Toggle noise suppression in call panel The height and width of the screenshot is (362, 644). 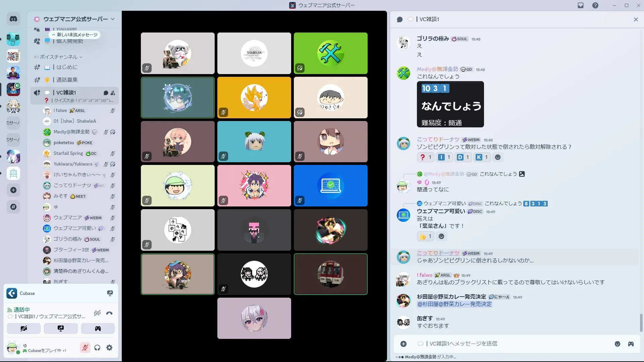coord(97,313)
